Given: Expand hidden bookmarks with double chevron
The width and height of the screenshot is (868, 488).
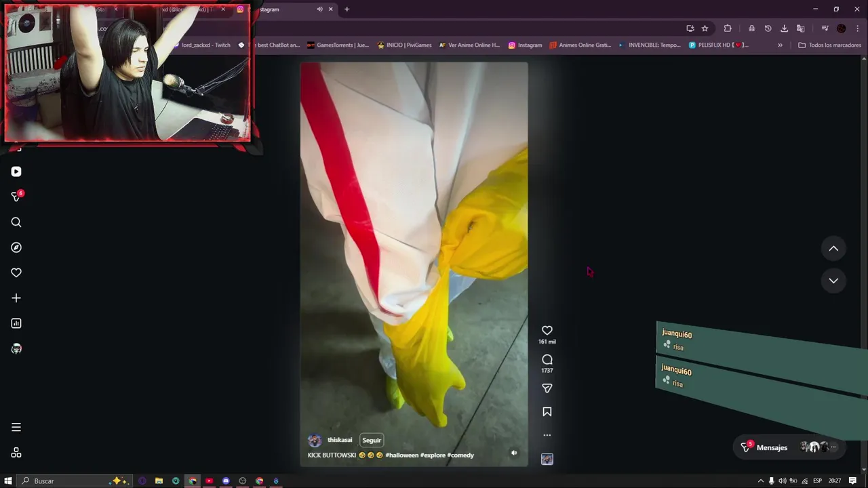Looking at the screenshot, I should 780,45.
